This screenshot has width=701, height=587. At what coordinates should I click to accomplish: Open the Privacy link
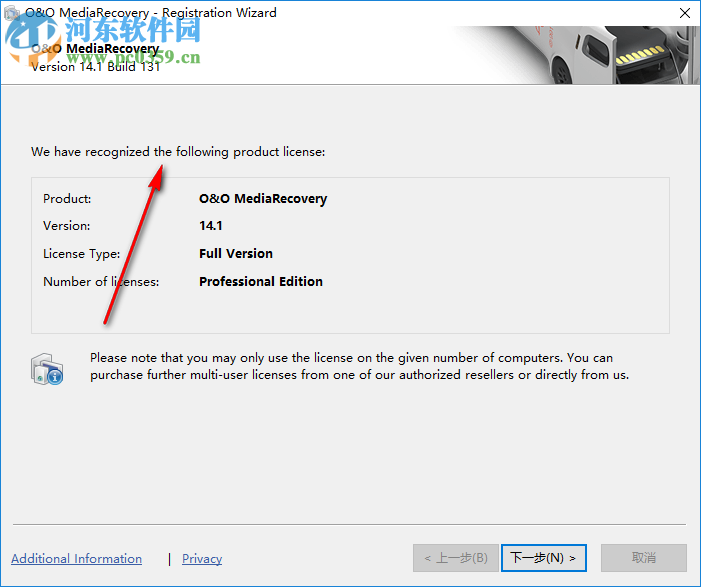click(202, 559)
